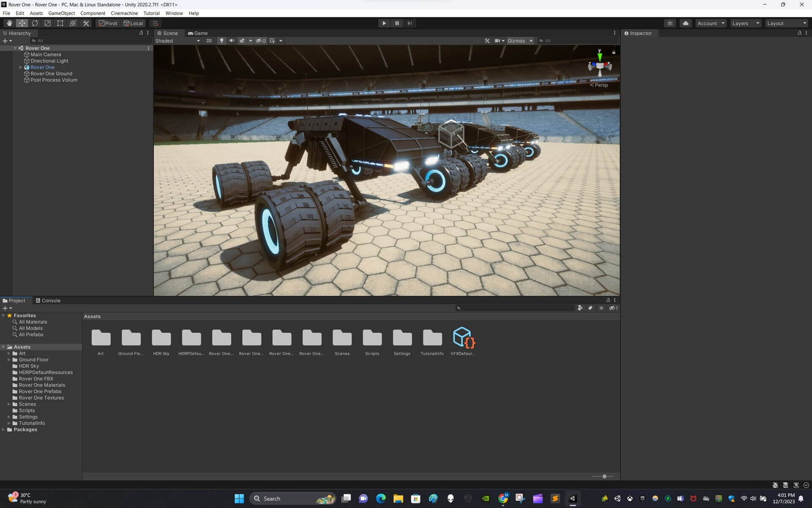Click the Pause button

coord(397,23)
